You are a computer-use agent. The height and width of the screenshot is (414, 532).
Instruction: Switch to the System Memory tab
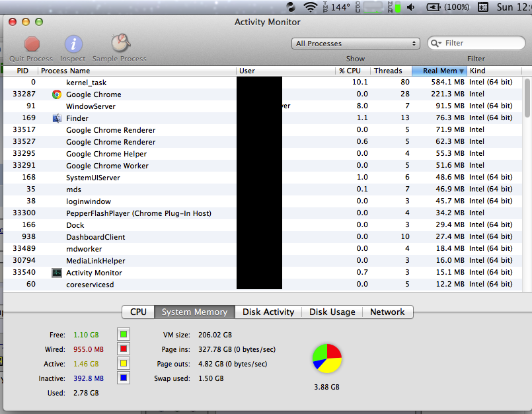point(194,312)
